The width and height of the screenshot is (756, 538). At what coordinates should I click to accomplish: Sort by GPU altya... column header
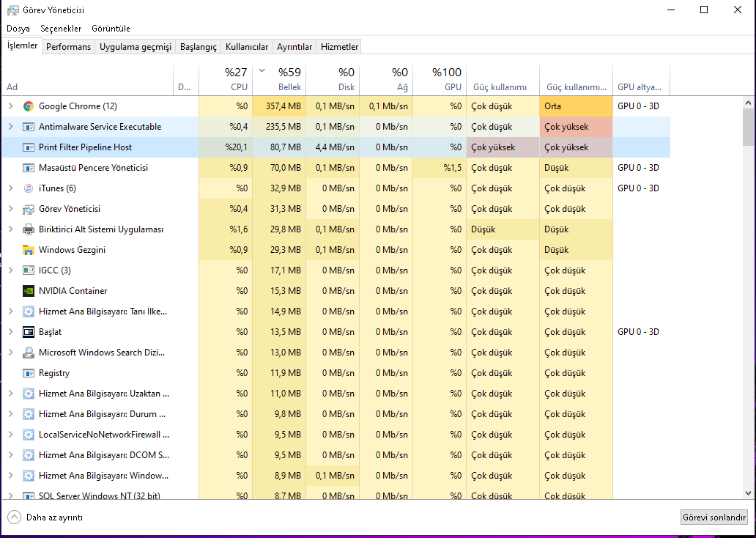[641, 80]
